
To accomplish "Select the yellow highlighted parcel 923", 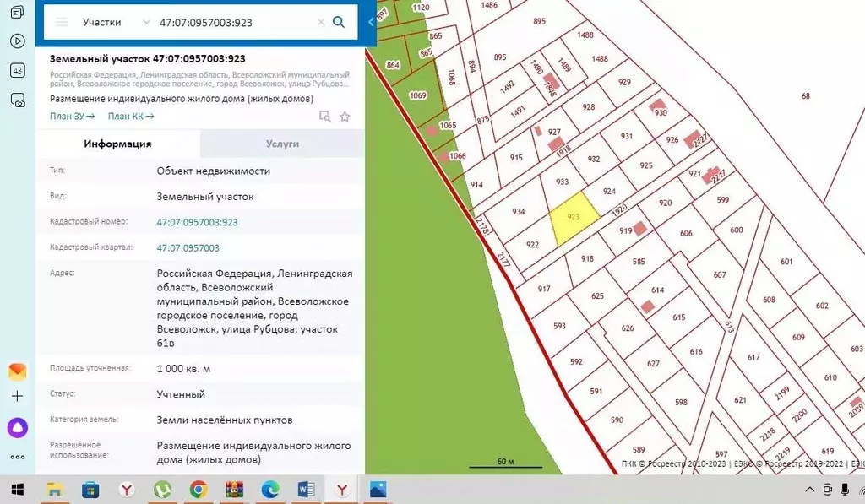I will [574, 219].
